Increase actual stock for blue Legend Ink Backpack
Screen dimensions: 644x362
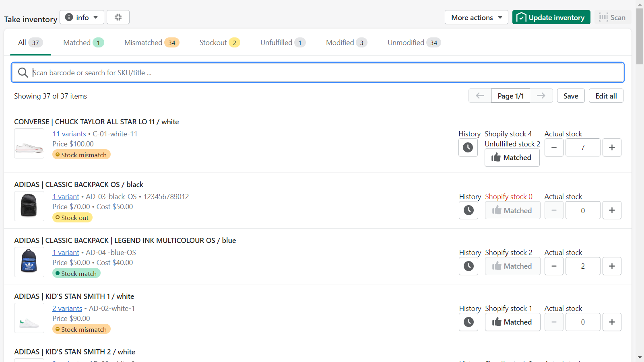click(612, 266)
